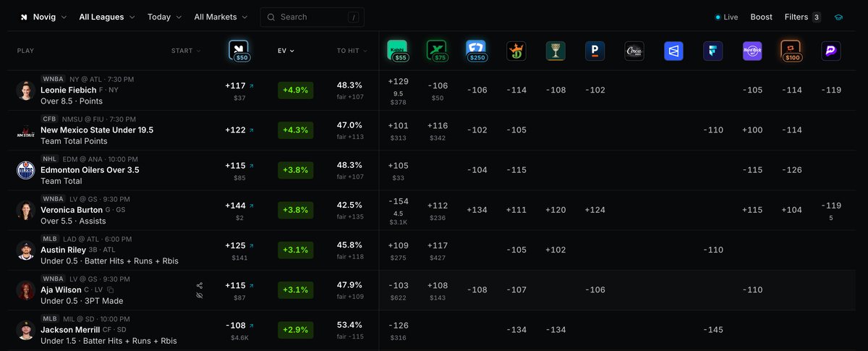Click the +100 odds in New Mexico State row
Screen dimensions: 868x351
[x=752, y=130]
